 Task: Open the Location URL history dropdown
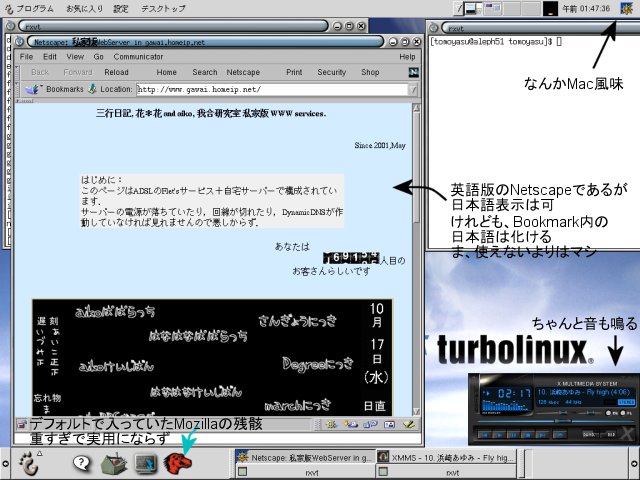[413, 89]
